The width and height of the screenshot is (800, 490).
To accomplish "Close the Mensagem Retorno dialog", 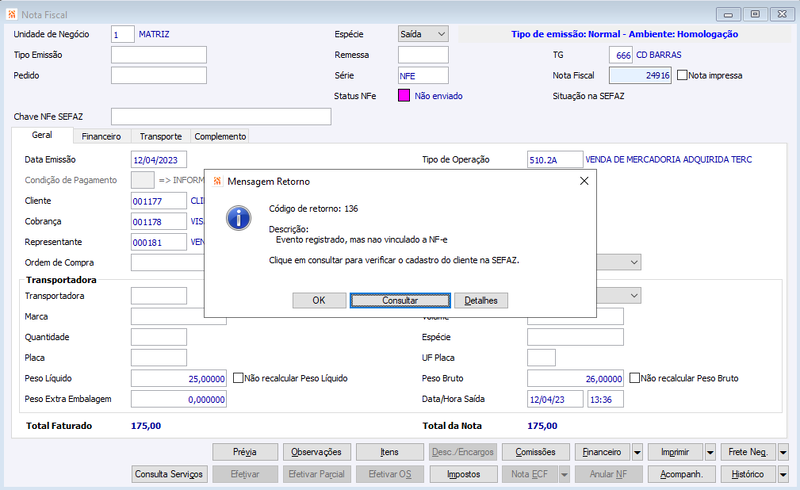I will coord(584,181).
